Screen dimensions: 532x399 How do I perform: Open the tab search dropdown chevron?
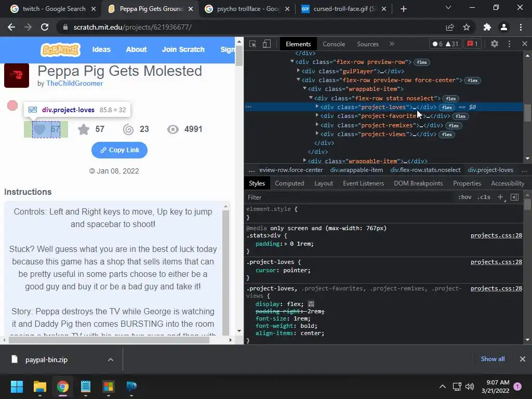[448, 7]
